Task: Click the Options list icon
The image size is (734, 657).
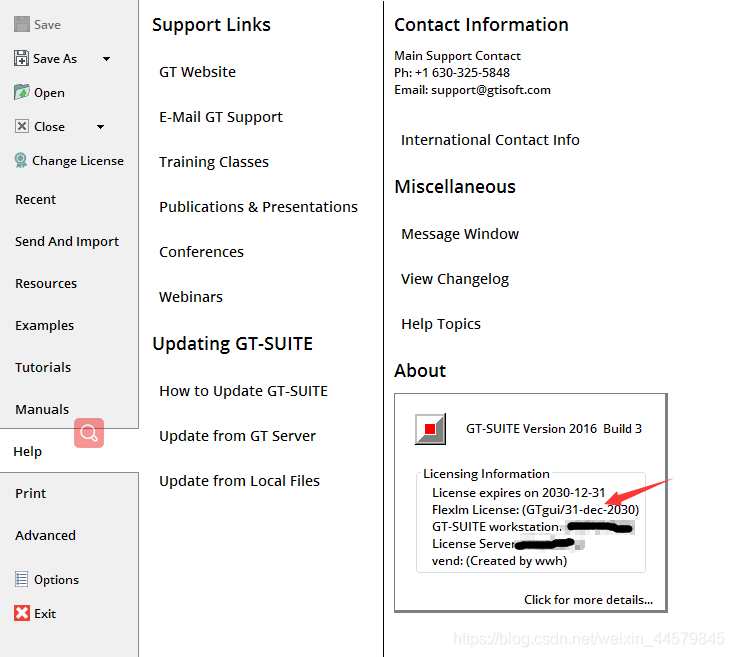Action: point(22,580)
